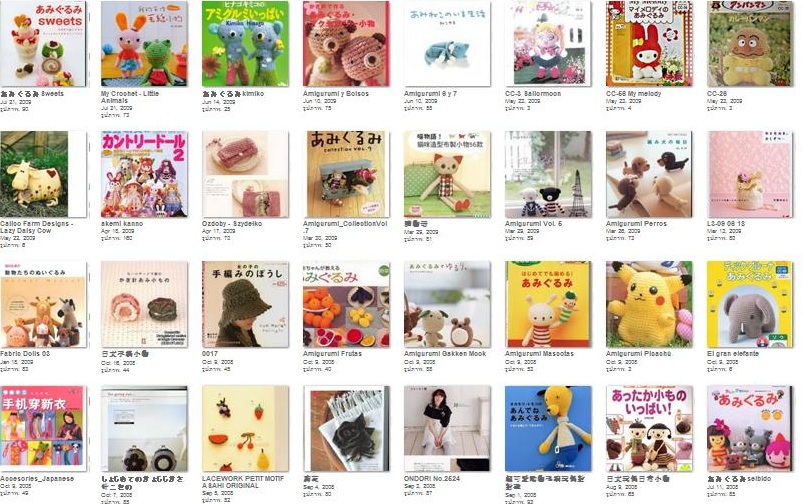Open the ONDORI No.2624 album thumbnail
Viewport: 803px width, 504px height.
click(447, 429)
